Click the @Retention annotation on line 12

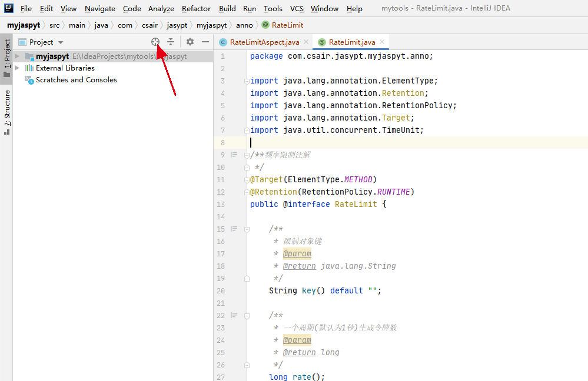pyautogui.click(x=274, y=192)
